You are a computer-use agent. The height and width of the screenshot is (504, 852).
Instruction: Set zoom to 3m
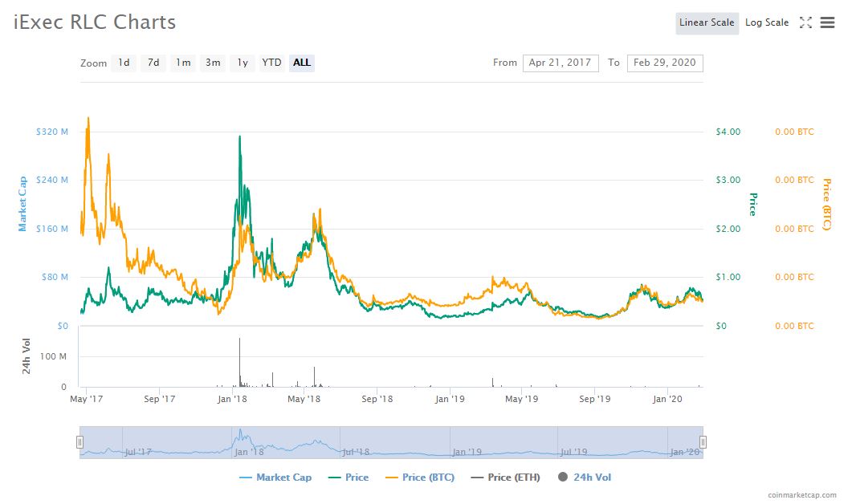213,63
